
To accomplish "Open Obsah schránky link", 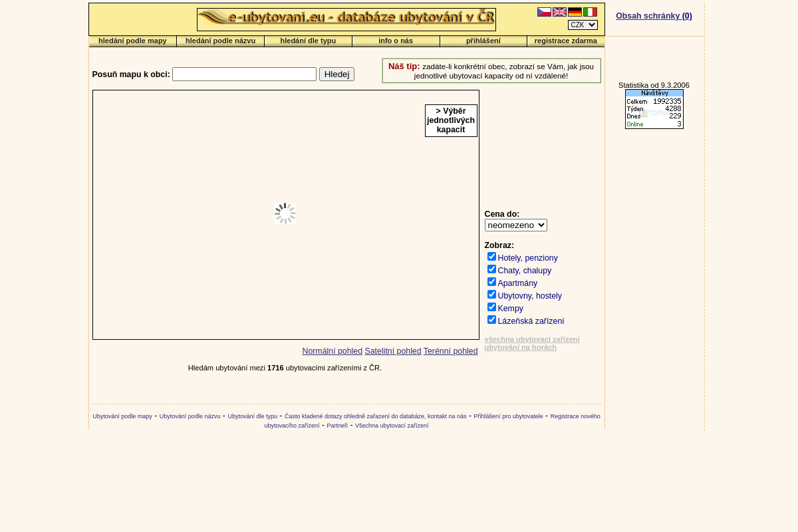I will 654,16.
